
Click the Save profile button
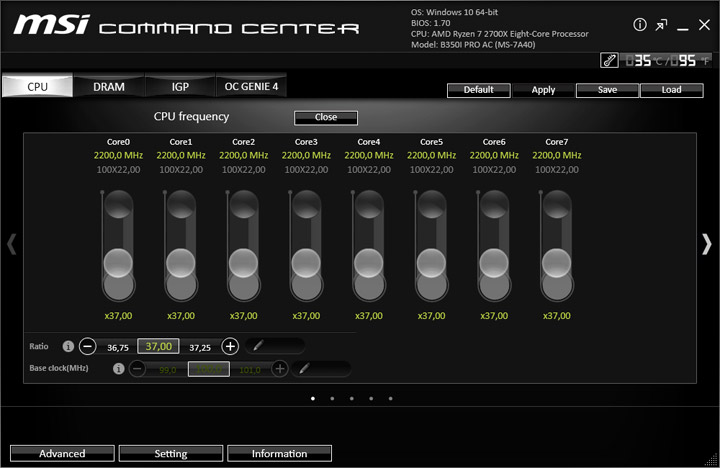607,90
